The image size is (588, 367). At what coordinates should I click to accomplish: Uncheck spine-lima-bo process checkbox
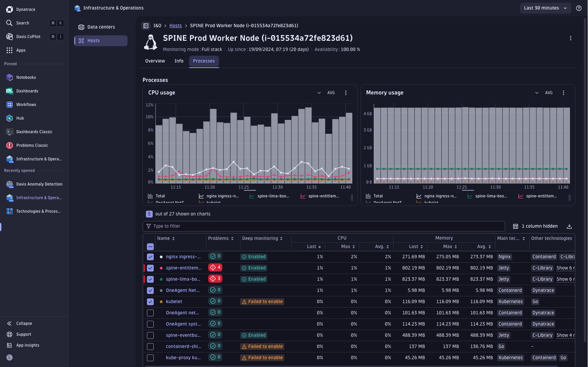pos(150,279)
